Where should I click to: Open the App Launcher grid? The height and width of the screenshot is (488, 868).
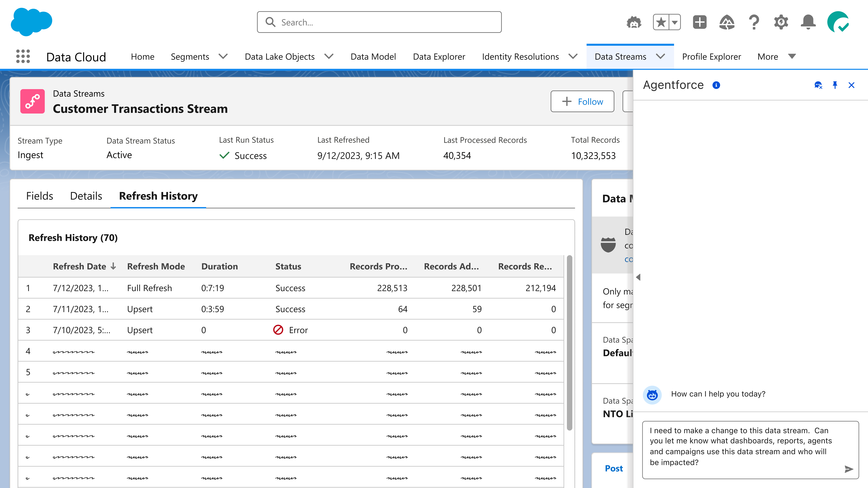(x=23, y=56)
